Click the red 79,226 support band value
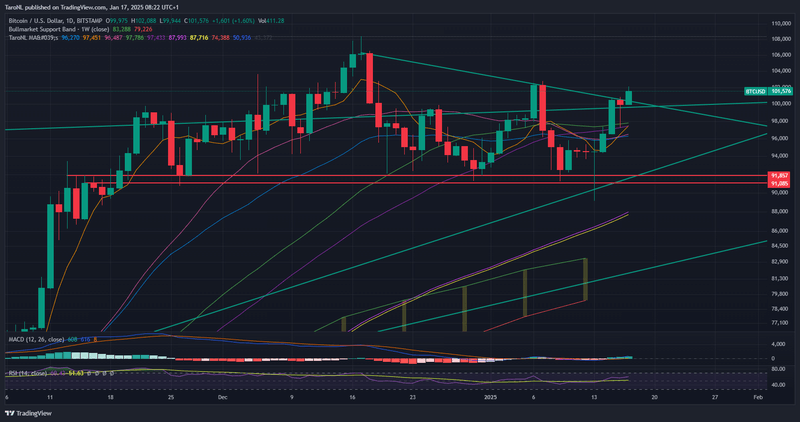The image size is (800, 422). pos(143,30)
